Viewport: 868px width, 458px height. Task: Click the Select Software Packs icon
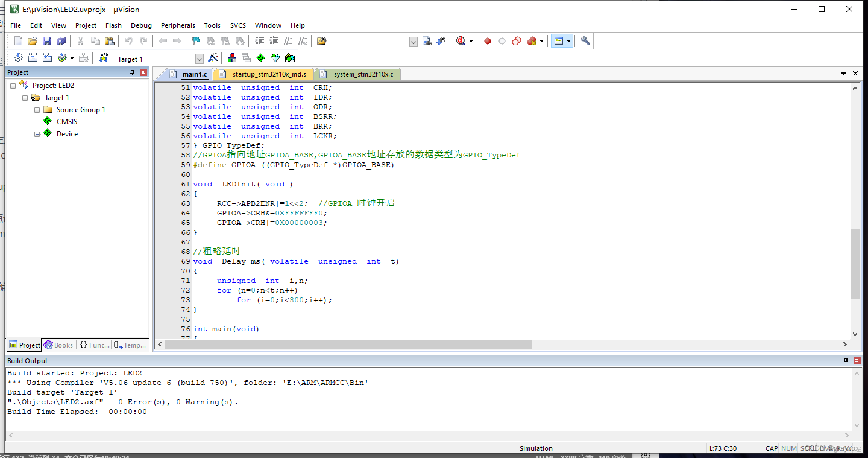click(275, 58)
